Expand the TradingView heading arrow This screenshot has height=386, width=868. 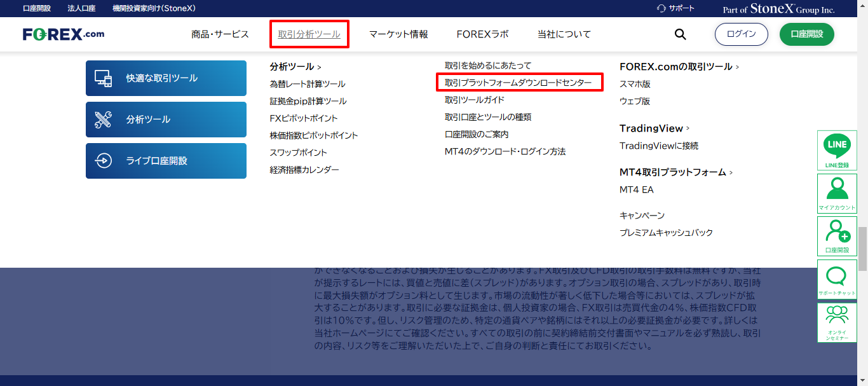688,128
